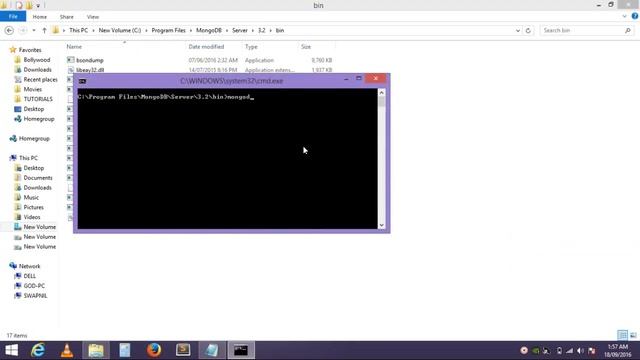This screenshot has width=640, height=360.
Task: Open Bollywood favorite folder
Action: click(36, 60)
